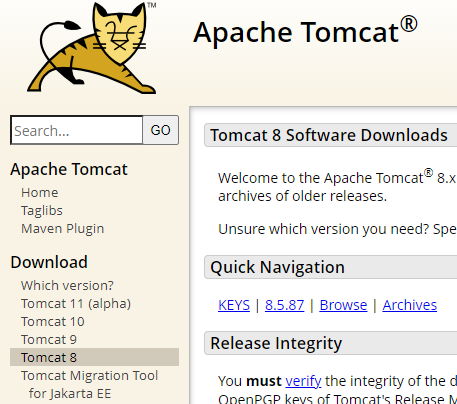Image resolution: width=457 pixels, height=404 pixels.
Task: Open the KEYS link
Action: click(x=234, y=305)
